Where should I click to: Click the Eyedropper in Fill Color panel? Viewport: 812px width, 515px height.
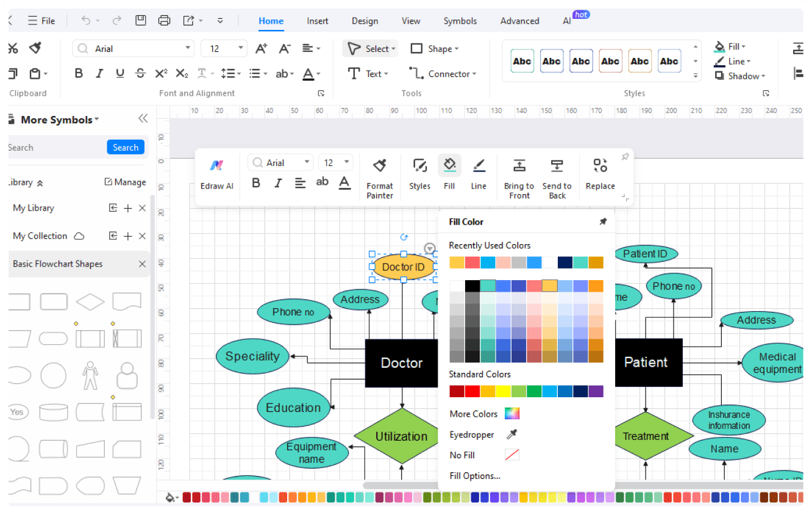[512, 434]
